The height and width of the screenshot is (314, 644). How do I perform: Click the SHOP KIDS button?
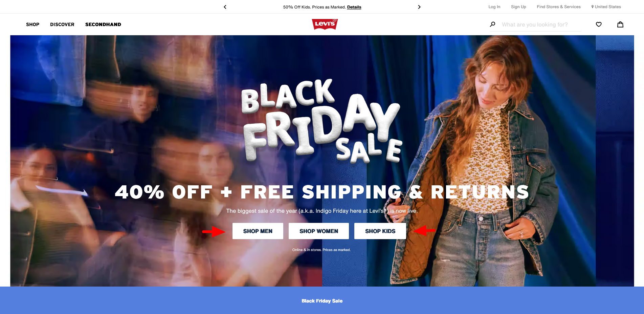tap(380, 231)
